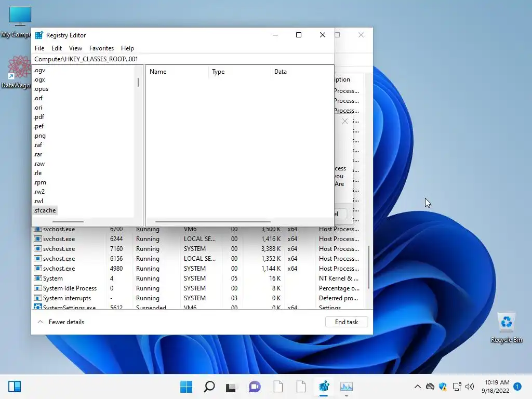The image size is (532, 399).
Task: Select the .rpm registry key
Action: pyautogui.click(x=39, y=182)
